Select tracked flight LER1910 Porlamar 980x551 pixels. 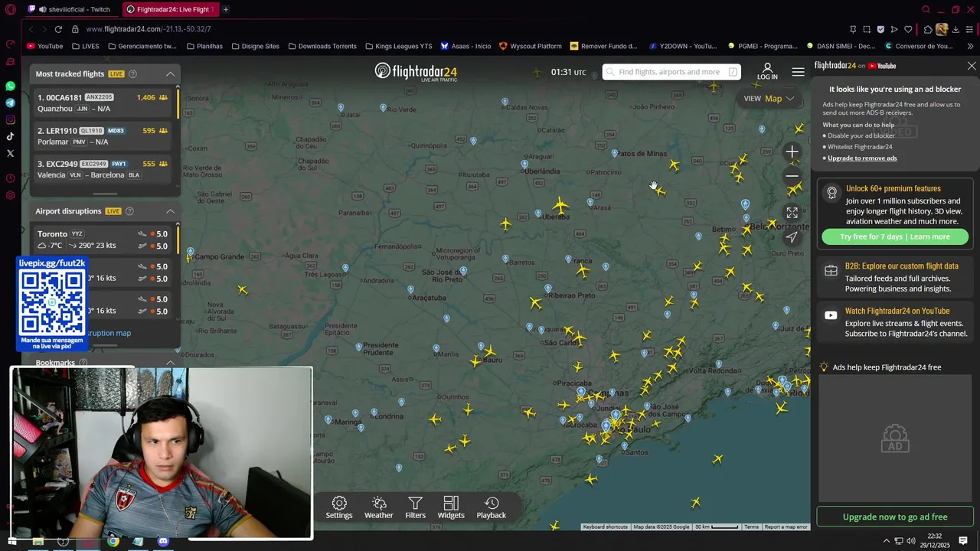click(103, 136)
